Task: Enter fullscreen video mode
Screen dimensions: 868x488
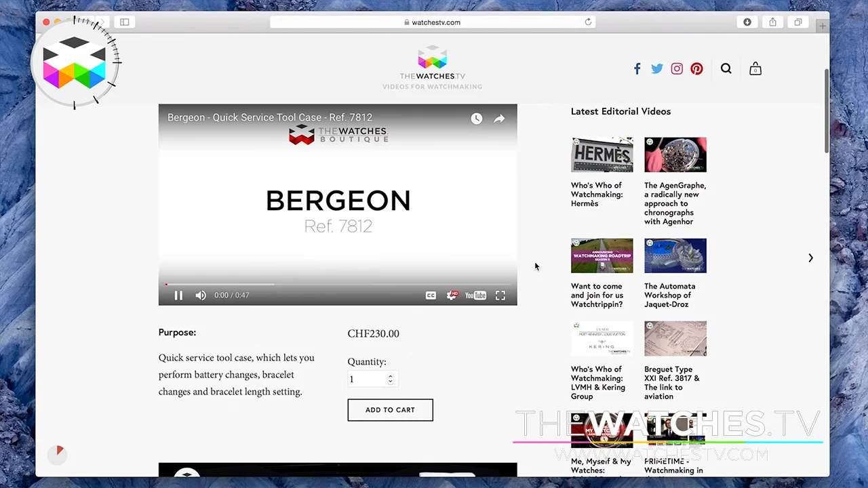Action: click(x=500, y=296)
